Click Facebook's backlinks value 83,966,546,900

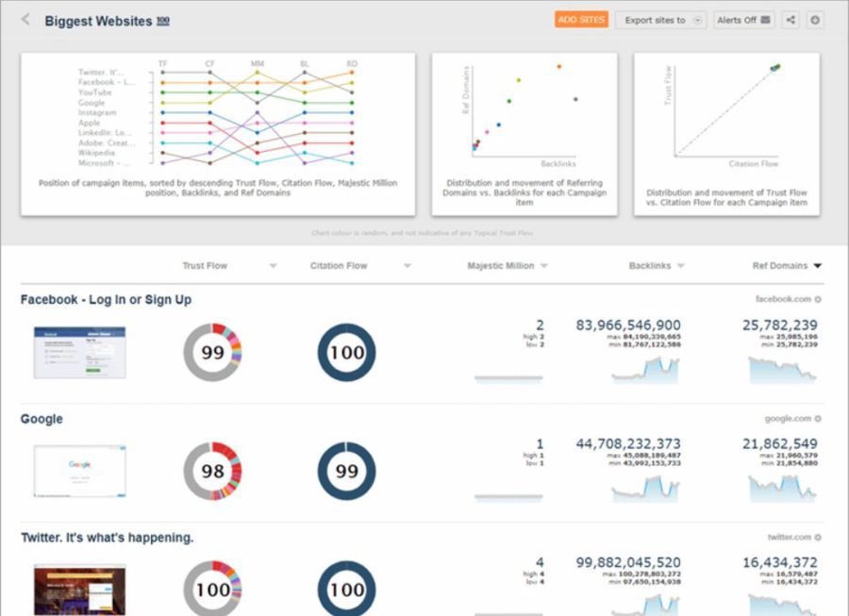pos(628,325)
